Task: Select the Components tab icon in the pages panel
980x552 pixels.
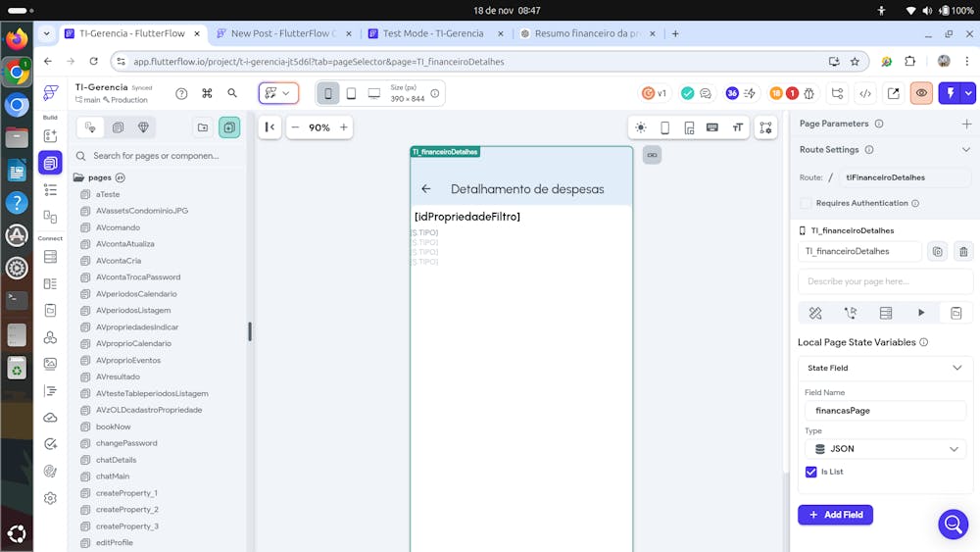Action: 118,127
